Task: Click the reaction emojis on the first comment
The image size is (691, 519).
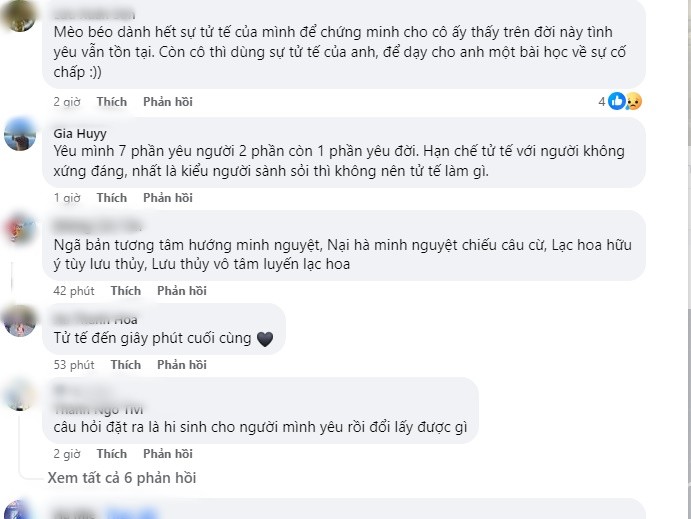Action: point(625,101)
